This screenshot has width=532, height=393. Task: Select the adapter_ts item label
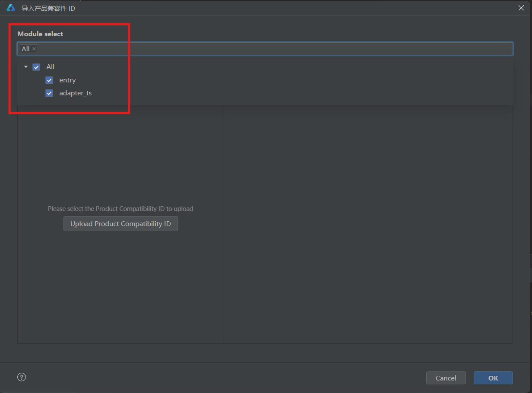coord(75,93)
